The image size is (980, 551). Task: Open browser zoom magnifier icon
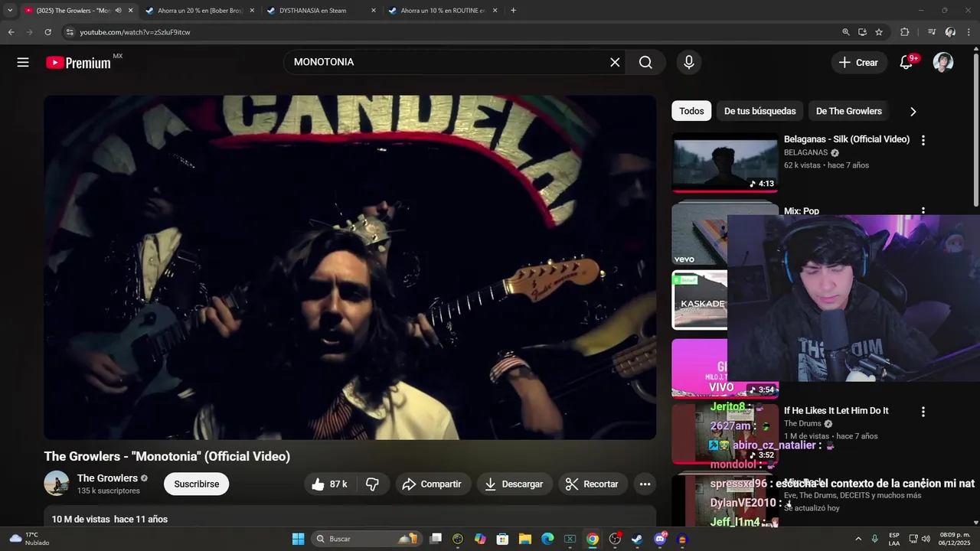845,32
